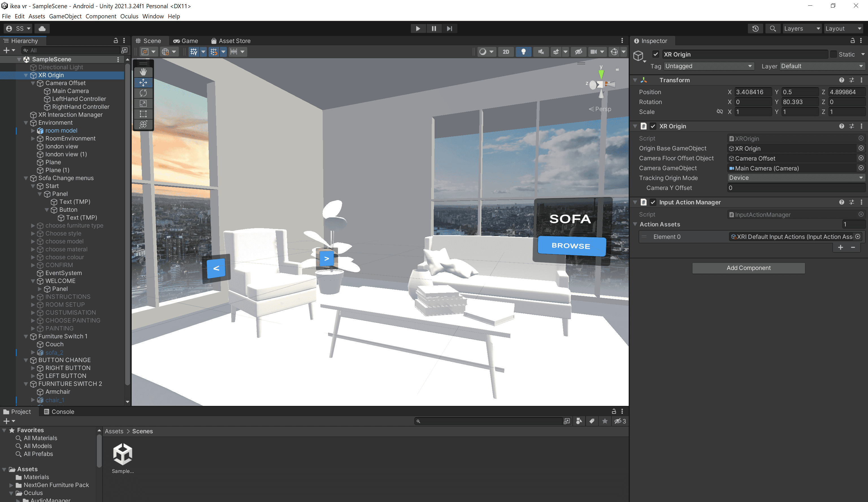Open the Tracking Origin Mode dropdown
The height and width of the screenshot is (502, 868).
(x=796, y=178)
